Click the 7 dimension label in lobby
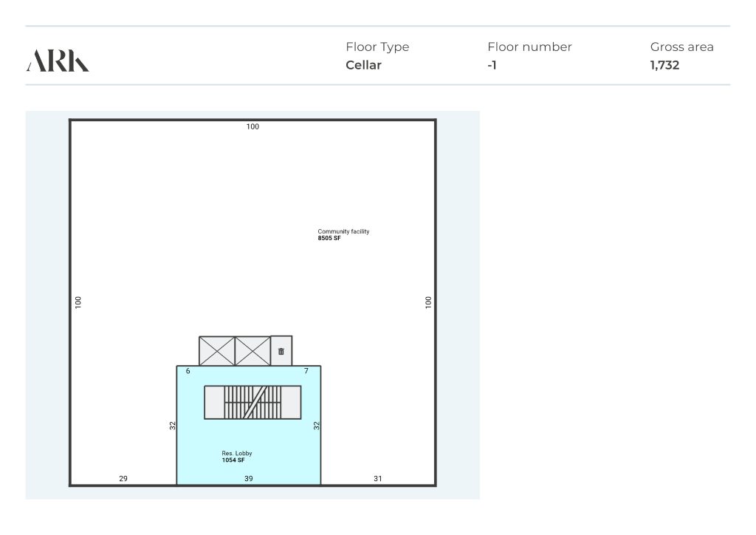 click(306, 371)
